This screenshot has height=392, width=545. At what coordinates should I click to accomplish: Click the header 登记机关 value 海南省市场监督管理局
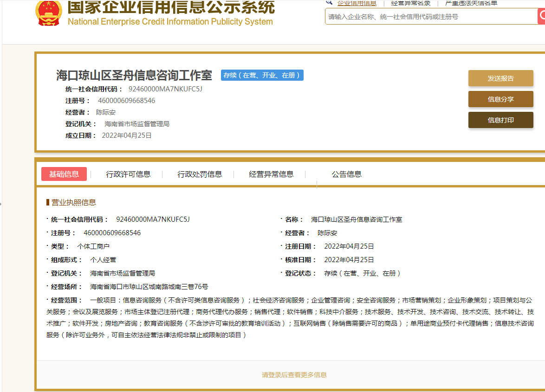[137, 124]
